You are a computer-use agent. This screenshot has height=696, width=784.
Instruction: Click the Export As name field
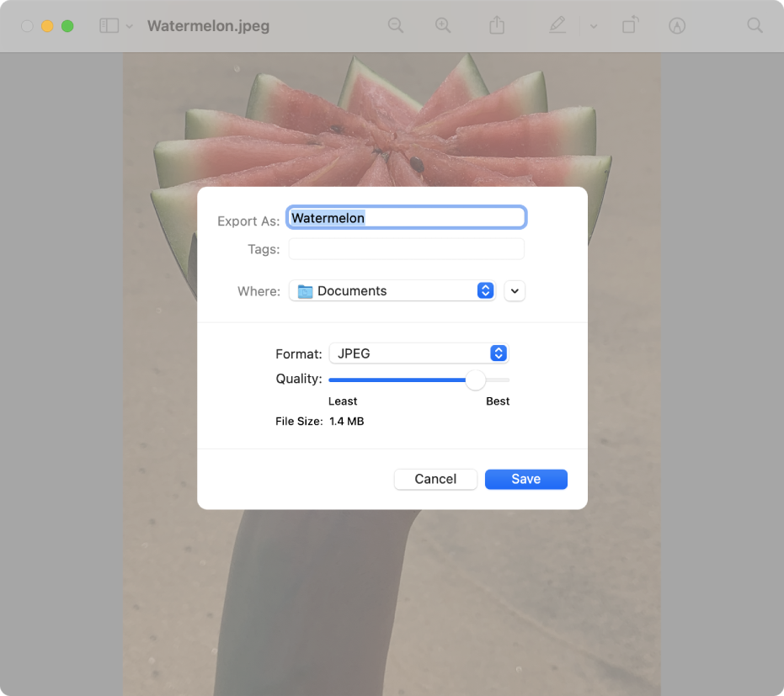407,217
